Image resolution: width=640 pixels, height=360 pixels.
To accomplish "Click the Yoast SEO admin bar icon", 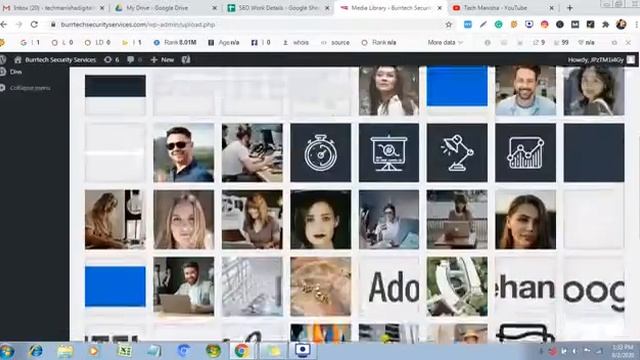I will [186, 60].
